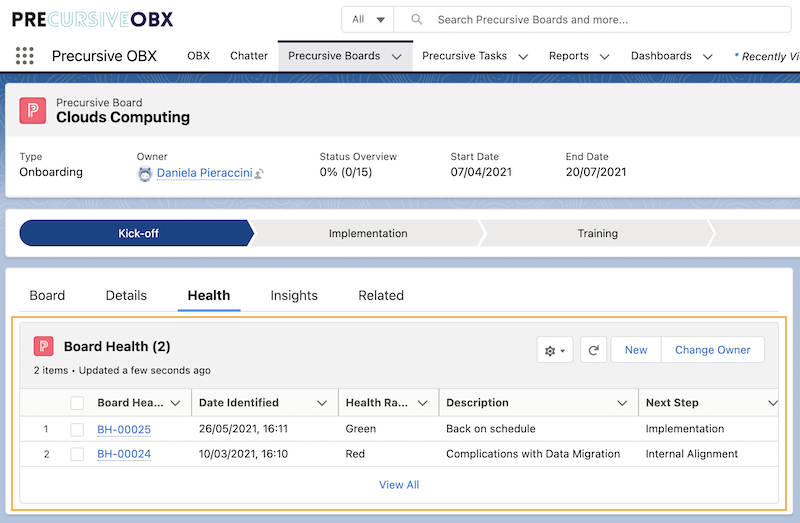Open the App Launcher grid icon
The image size is (800, 523).
[24, 56]
